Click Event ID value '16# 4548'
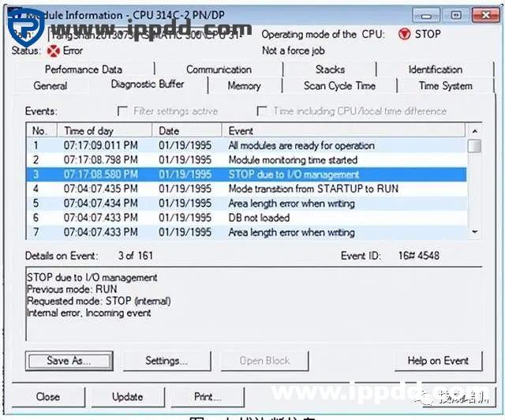Screen dimensions: 505x420 pos(419,256)
